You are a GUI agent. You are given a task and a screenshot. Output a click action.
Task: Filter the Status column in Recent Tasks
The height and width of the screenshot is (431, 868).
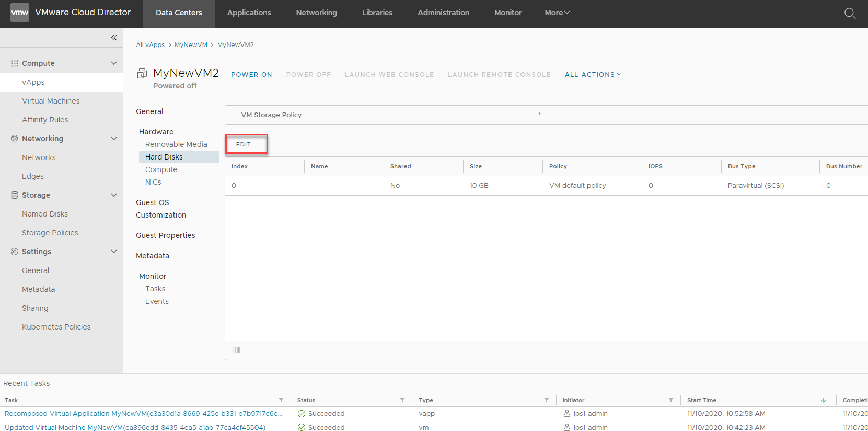coord(402,400)
